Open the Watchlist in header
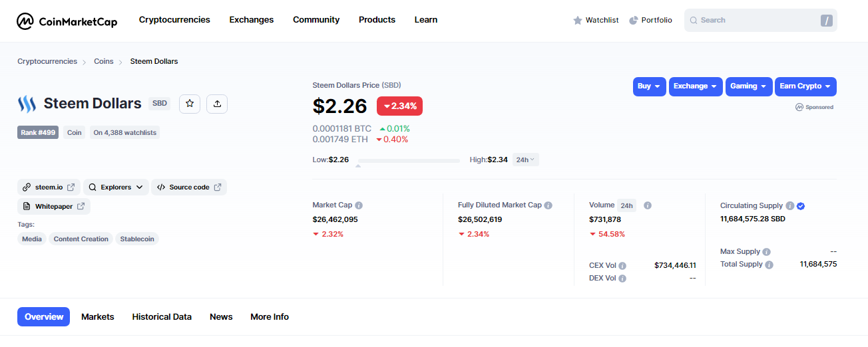The image size is (868, 347). tap(596, 20)
